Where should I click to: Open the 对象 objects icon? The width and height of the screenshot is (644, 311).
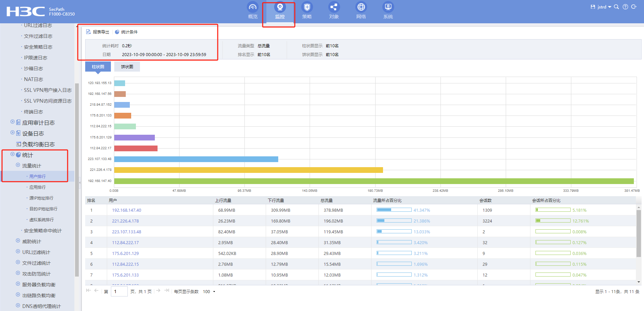coord(334,7)
